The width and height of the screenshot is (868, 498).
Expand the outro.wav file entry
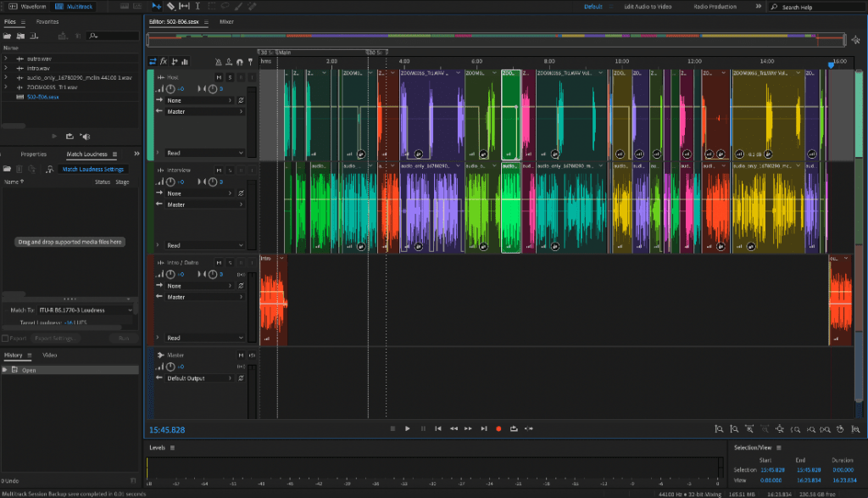(6, 58)
